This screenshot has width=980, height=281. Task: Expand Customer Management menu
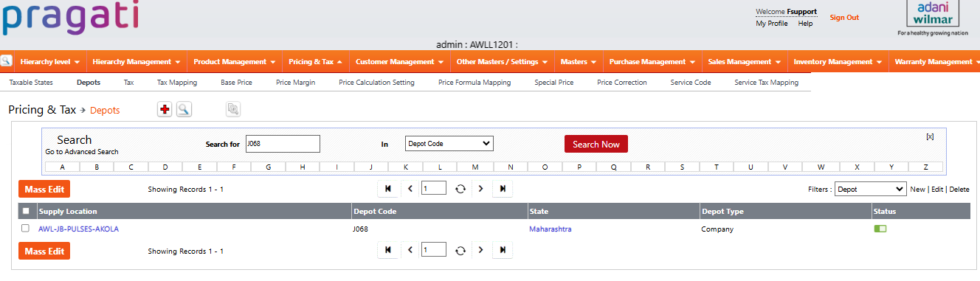(399, 61)
